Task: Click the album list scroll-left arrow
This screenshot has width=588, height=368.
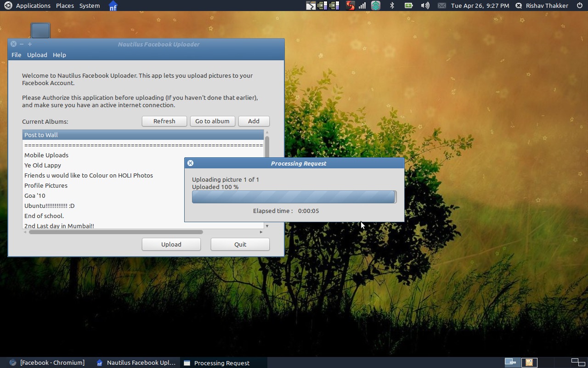Action: pos(25,232)
